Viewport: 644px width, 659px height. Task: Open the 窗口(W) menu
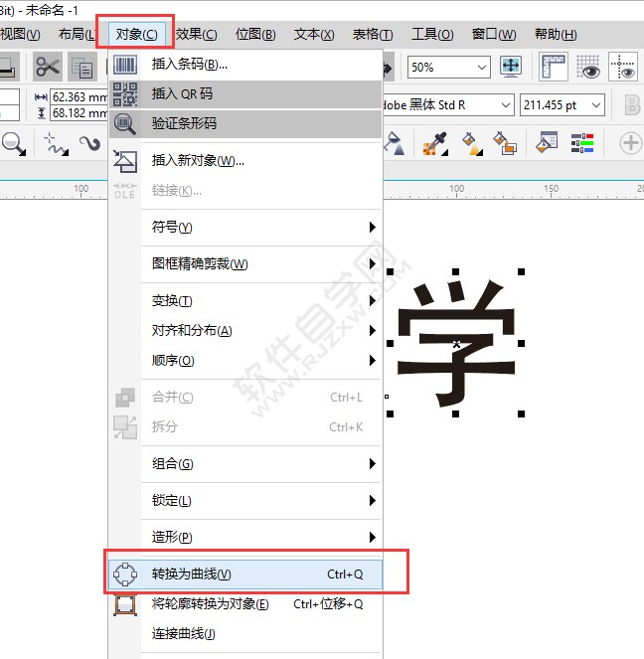(494, 34)
